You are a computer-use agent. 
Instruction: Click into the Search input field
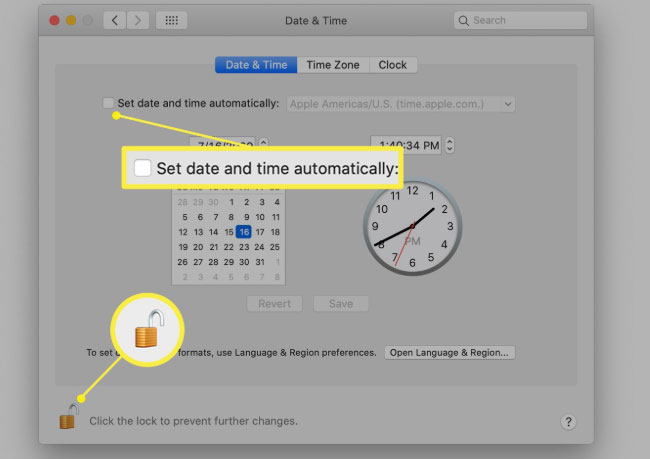pos(521,20)
